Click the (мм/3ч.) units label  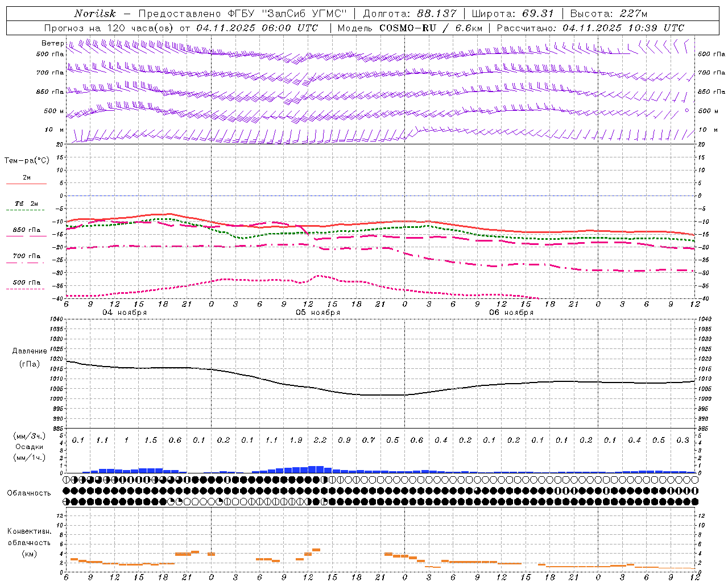29,436
